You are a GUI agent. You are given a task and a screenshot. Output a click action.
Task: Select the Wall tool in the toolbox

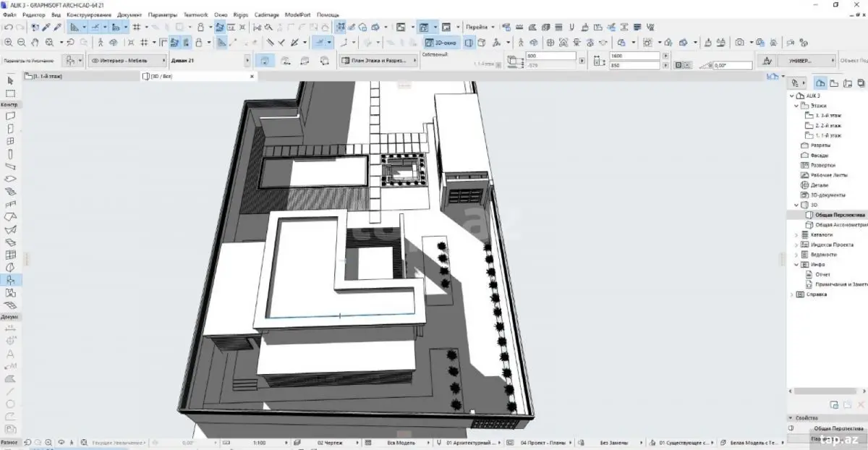pos(10,116)
